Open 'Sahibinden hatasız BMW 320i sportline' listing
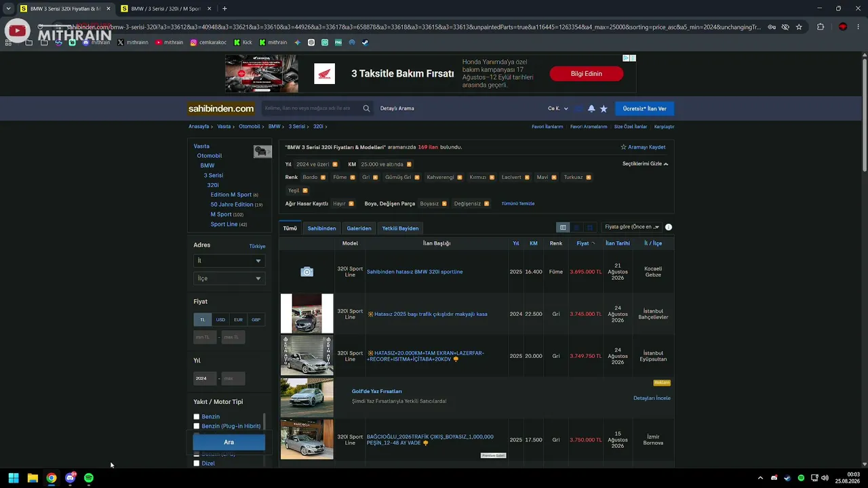Image resolution: width=868 pixels, height=488 pixels. (415, 272)
